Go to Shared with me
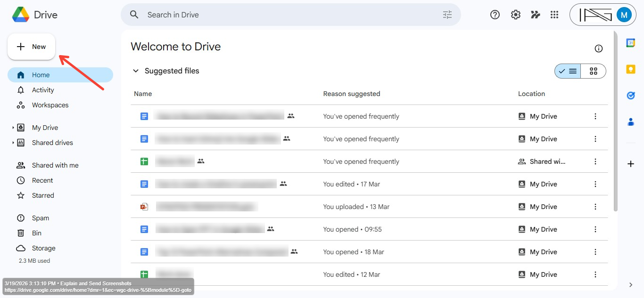644x298 pixels. [x=55, y=165]
